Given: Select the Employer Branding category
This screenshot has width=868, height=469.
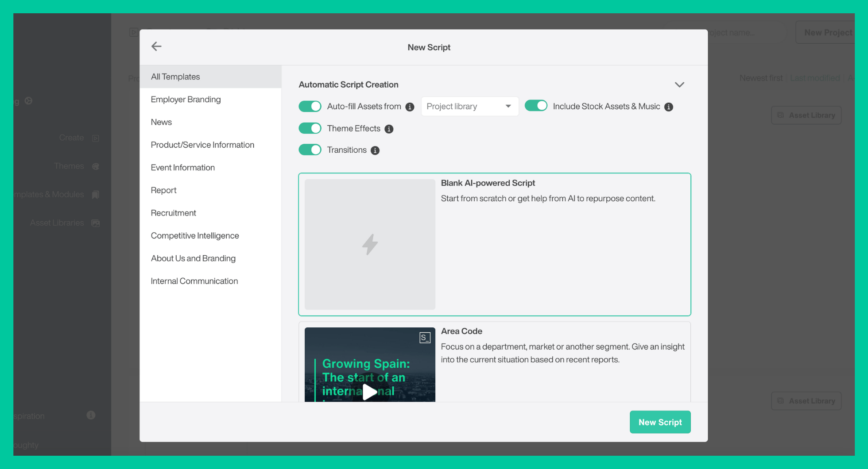Looking at the screenshot, I should coord(186,100).
